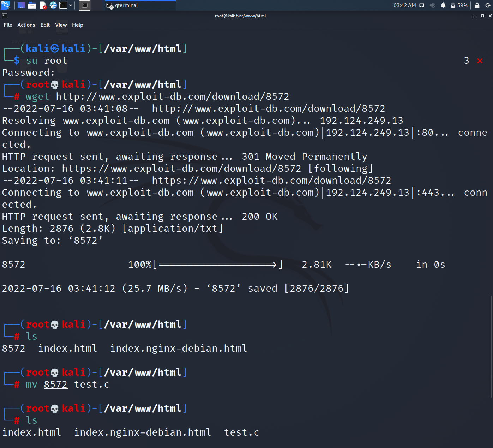Expand the View menu
Viewport: 493px width, 448px height.
[x=61, y=25]
